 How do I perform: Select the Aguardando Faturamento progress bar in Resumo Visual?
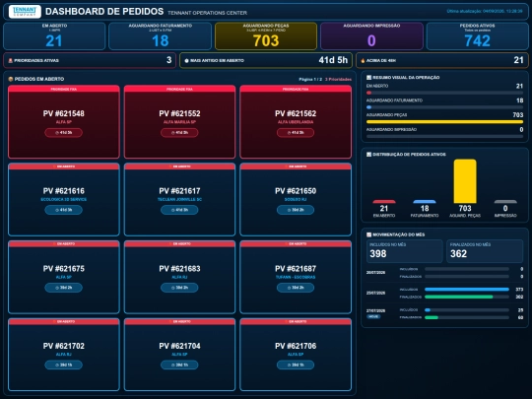click(x=444, y=107)
